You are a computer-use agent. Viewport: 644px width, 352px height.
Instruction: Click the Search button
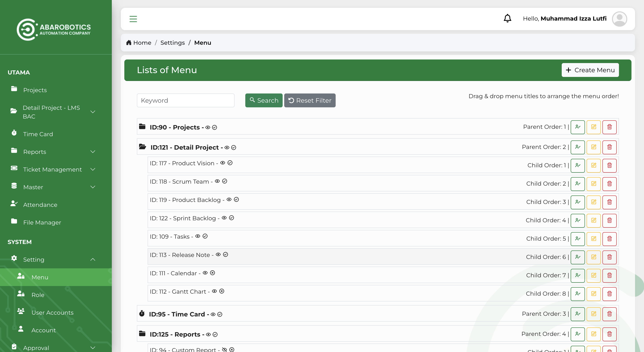pyautogui.click(x=264, y=100)
